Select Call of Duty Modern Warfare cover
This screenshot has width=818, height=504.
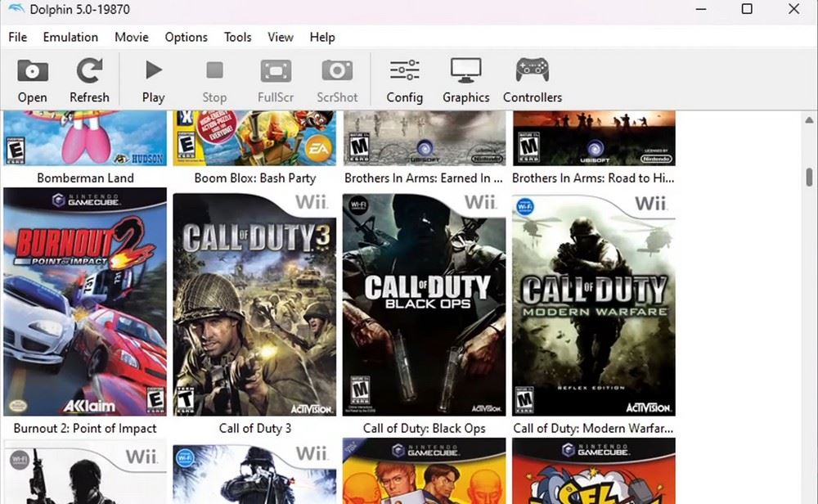594,304
